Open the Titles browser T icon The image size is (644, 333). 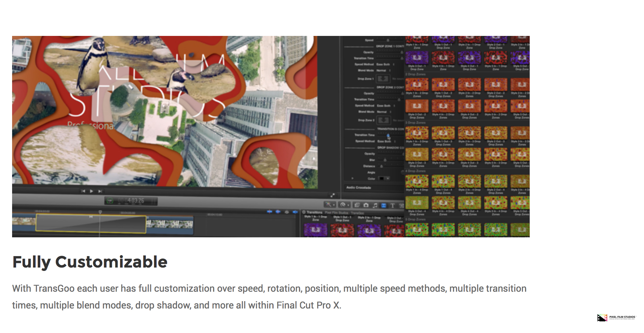(392, 205)
